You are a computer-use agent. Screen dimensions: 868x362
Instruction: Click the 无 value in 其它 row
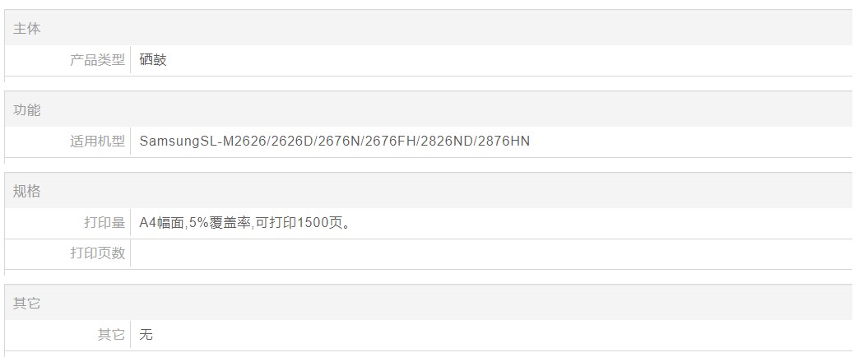(146, 335)
